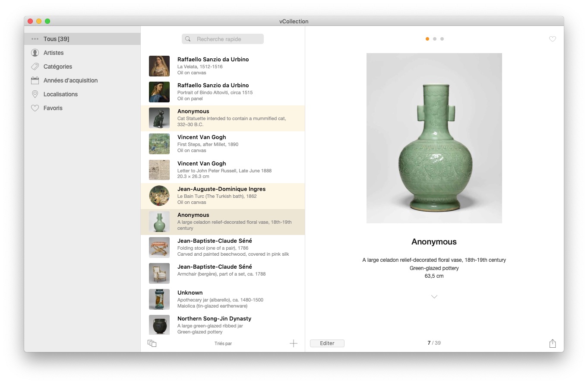Click the heart icon for Favoris in sidebar
This screenshot has height=384, width=588.
tap(35, 108)
